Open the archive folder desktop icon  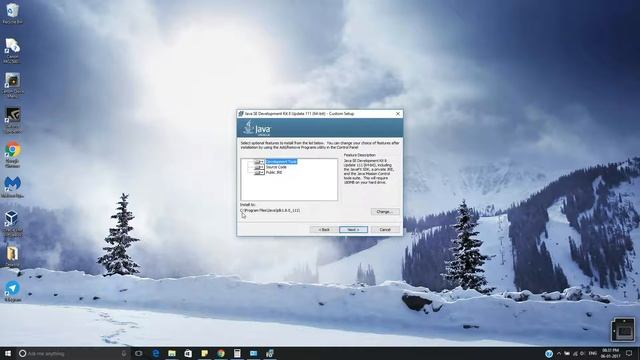[12, 256]
